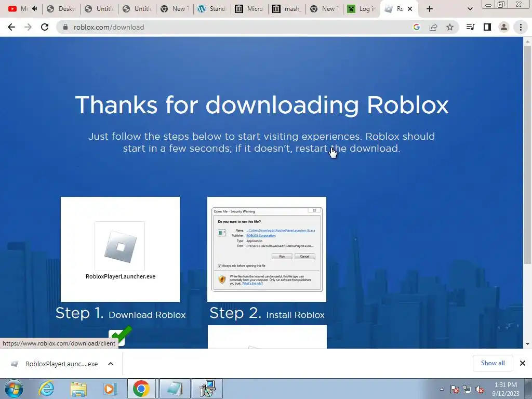Screen dimensions: 532x399
Task: Open Windows Explorer folder from taskbar
Action: pos(78,389)
